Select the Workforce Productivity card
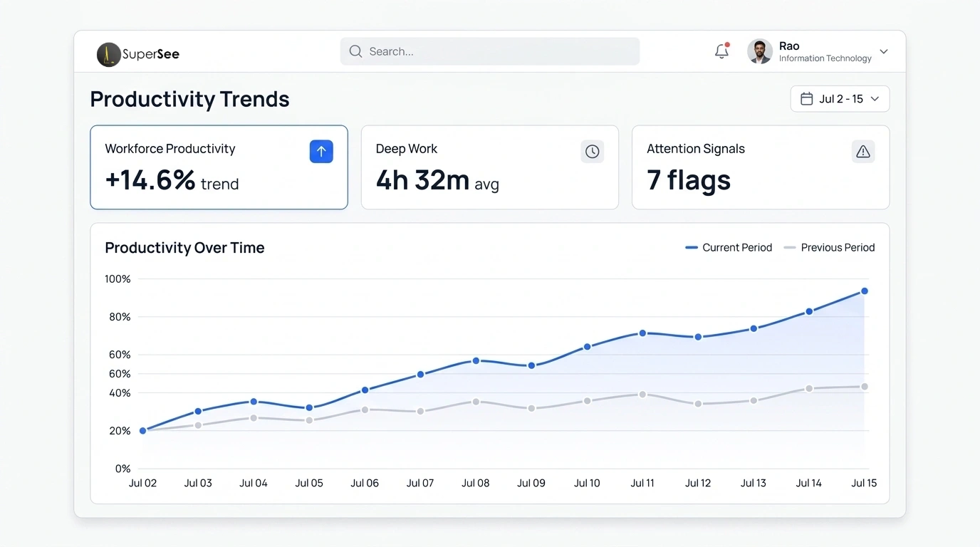The height and width of the screenshot is (547, 980). pyautogui.click(x=219, y=167)
